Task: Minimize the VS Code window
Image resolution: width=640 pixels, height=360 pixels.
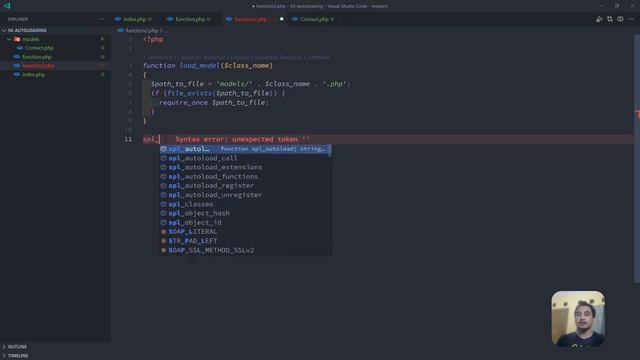Action: point(602,6)
